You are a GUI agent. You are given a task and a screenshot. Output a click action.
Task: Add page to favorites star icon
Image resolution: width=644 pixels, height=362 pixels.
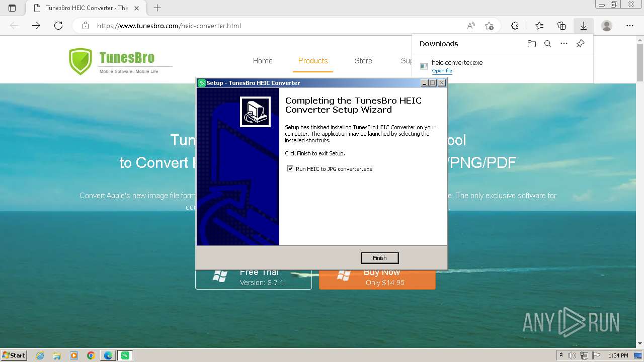point(489,26)
